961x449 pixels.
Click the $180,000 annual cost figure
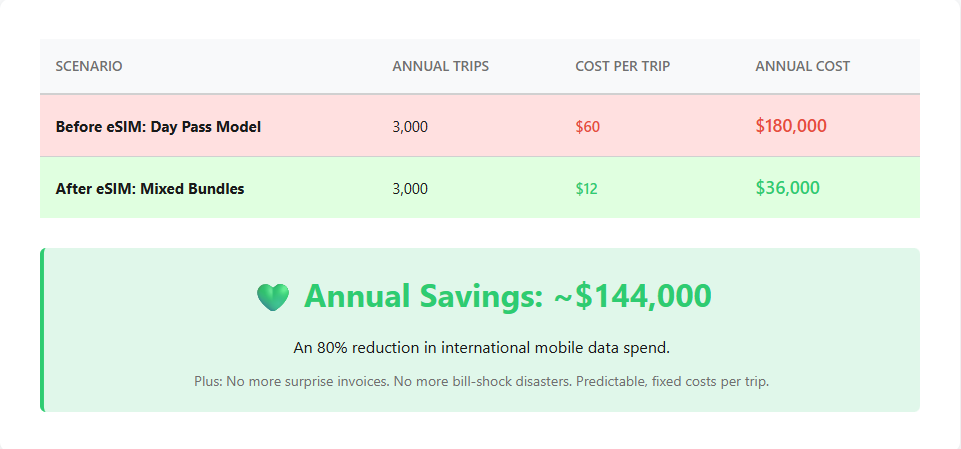(790, 126)
